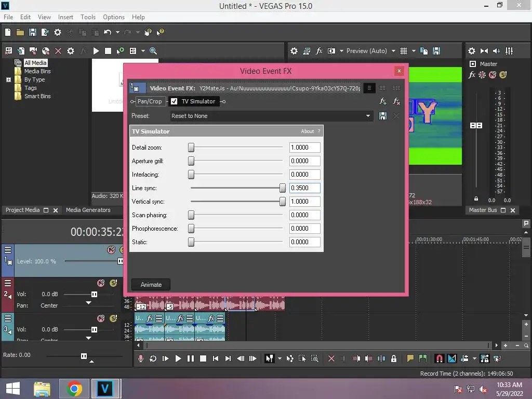Play the timeline from the transport bar
Viewport: 532px width, 399px height.
(x=178, y=358)
